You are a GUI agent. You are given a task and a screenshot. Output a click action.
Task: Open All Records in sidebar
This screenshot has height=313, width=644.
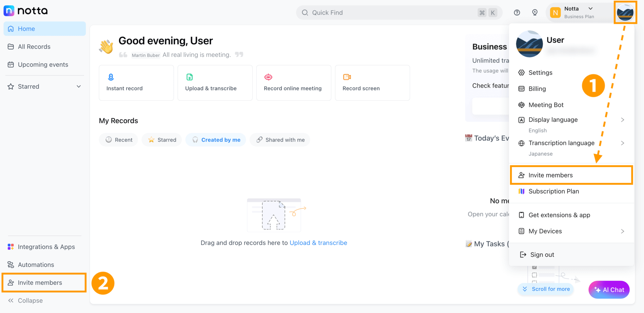(44, 47)
